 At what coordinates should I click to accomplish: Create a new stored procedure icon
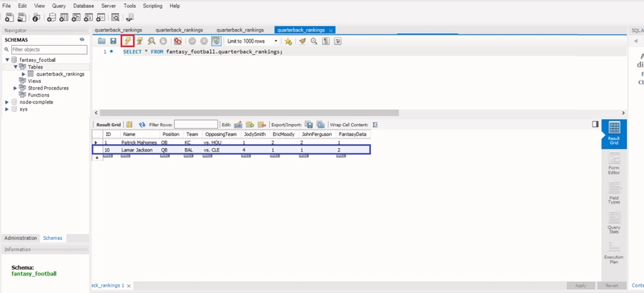pyautogui.click(x=89, y=17)
